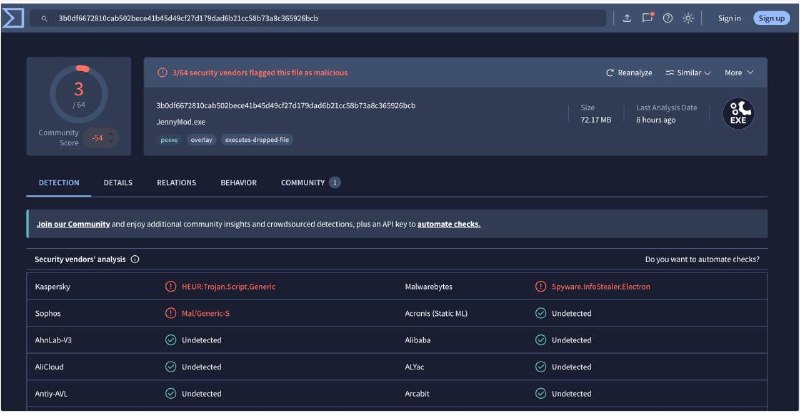This screenshot has height=412, width=800.
Task: Focus the hash search field
Action: coord(317,18)
